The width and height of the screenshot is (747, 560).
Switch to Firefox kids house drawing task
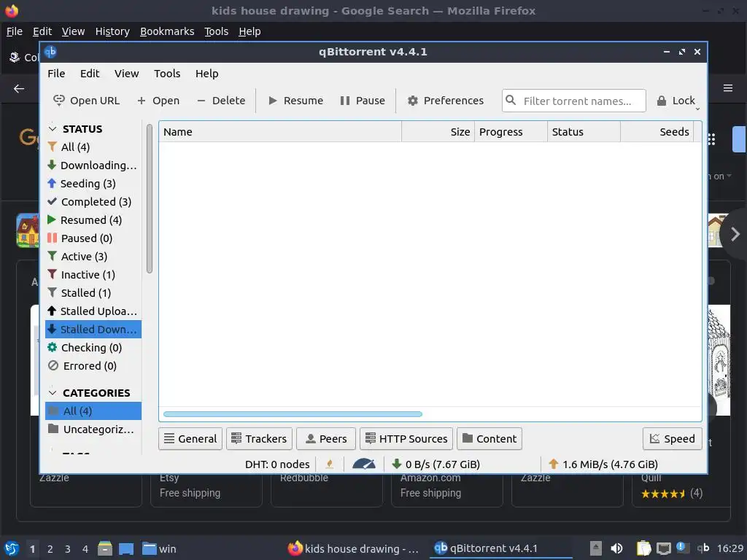tap(354, 548)
